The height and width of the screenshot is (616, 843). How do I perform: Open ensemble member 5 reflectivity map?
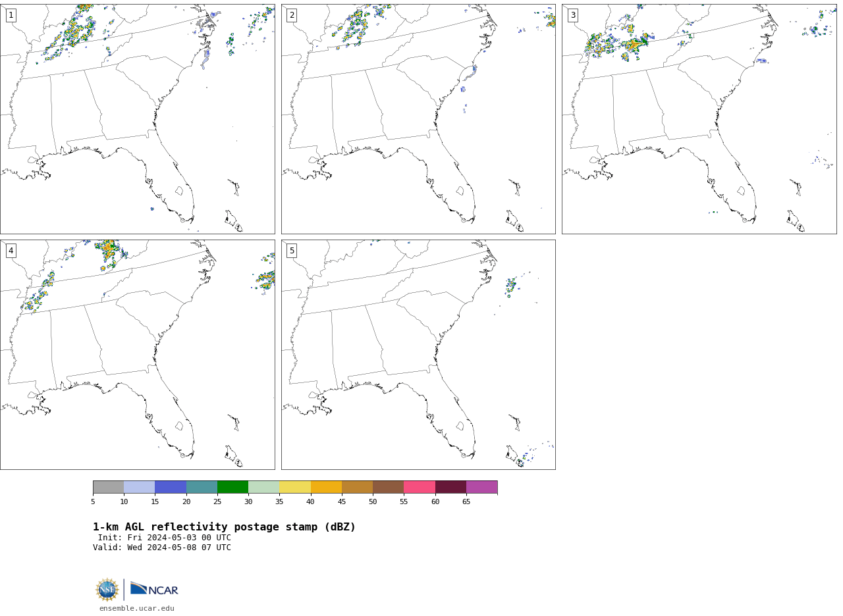[418, 355]
